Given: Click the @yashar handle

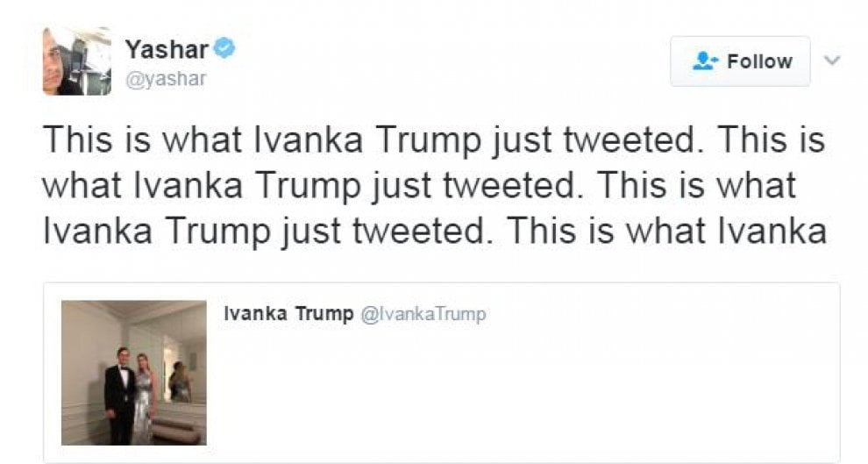Looking at the screenshot, I should click(x=166, y=79).
